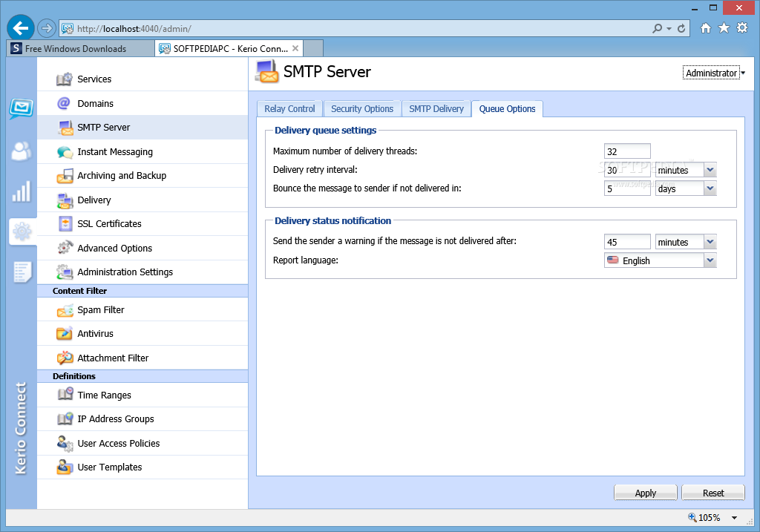Click the Archiving and Backup icon
This screenshot has height=532, width=760.
click(65, 176)
